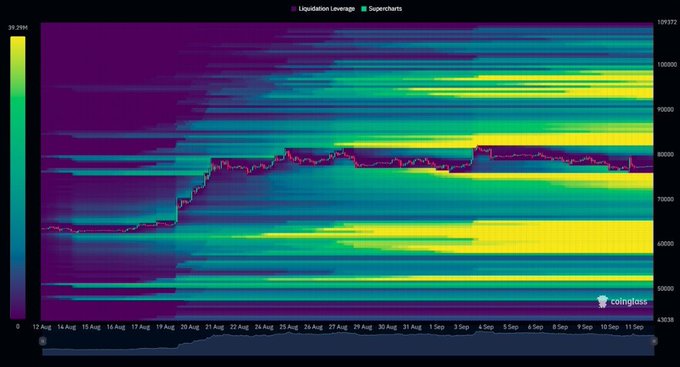Click the 15 Aug date label
The image size is (680, 367).
pyautogui.click(x=91, y=327)
